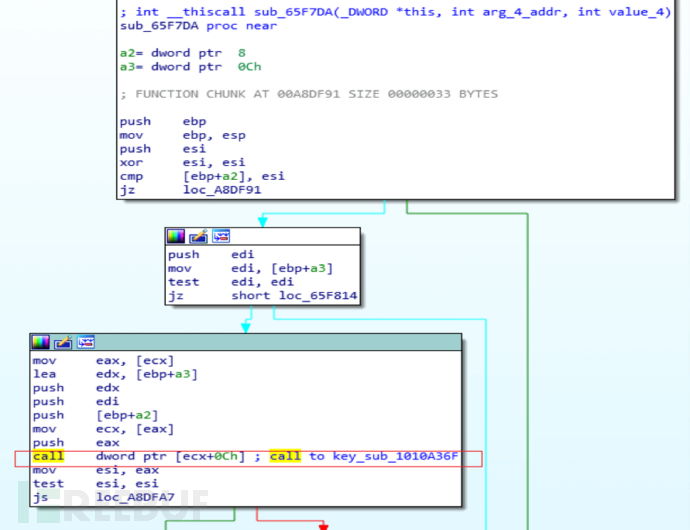This screenshot has width=690, height=530.
Task: Select the teal title bar of the call node
Action: [x=246, y=342]
